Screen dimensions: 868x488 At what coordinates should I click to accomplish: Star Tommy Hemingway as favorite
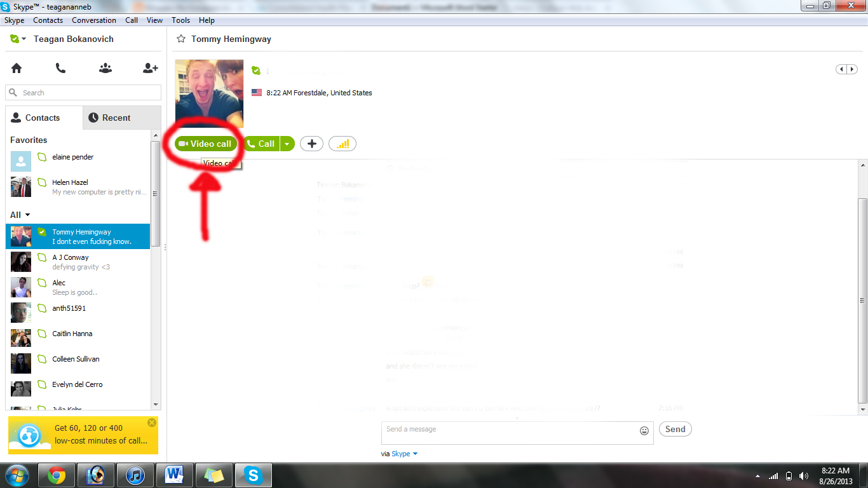tap(181, 39)
